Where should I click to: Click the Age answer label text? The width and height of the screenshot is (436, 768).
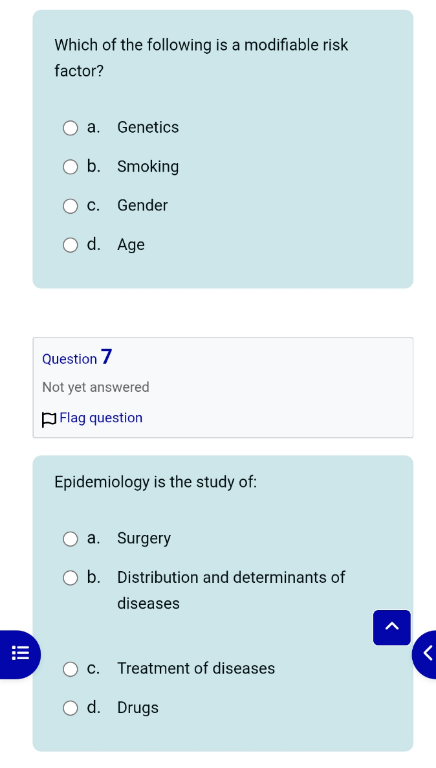tap(131, 244)
